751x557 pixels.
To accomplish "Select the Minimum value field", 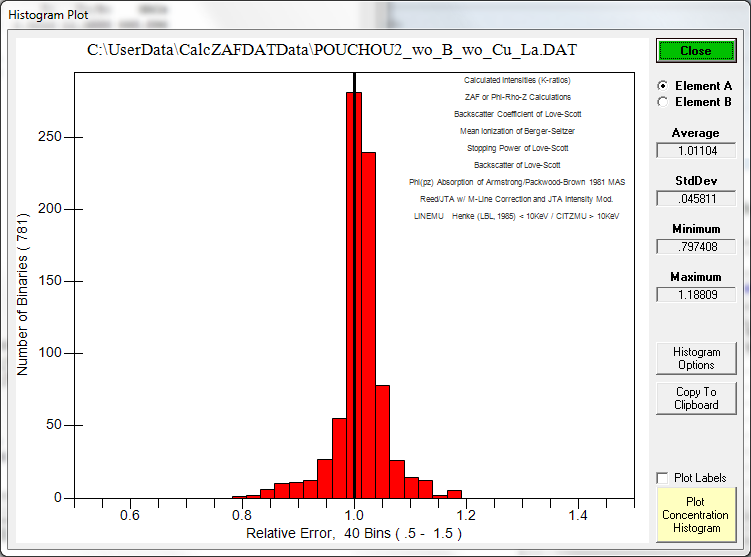I will point(696,247).
